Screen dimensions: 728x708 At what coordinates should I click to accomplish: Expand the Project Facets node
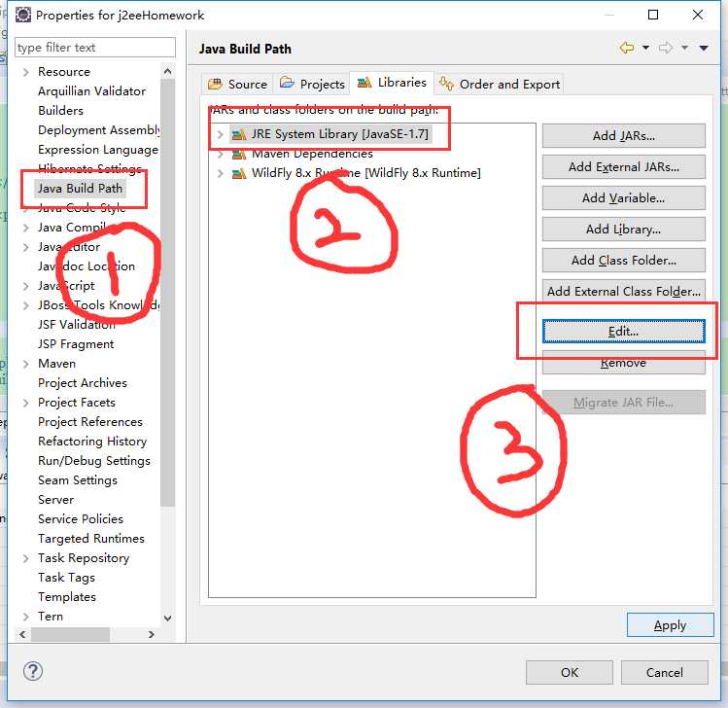coord(26,403)
